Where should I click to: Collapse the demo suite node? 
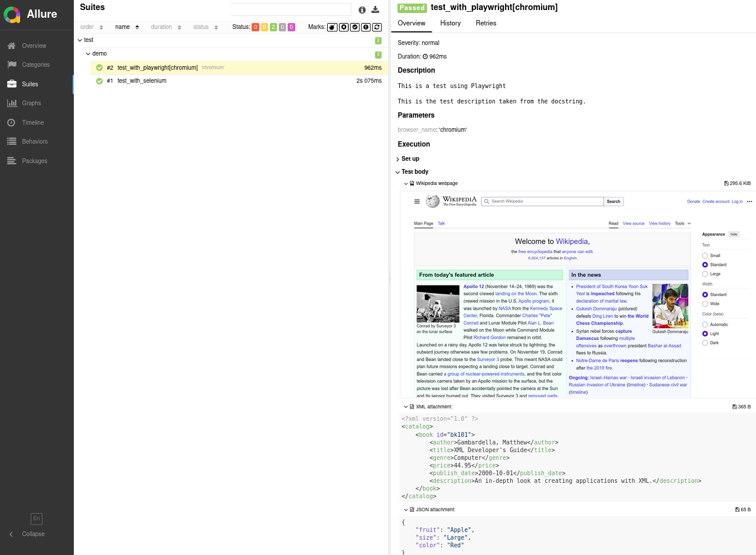point(88,54)
